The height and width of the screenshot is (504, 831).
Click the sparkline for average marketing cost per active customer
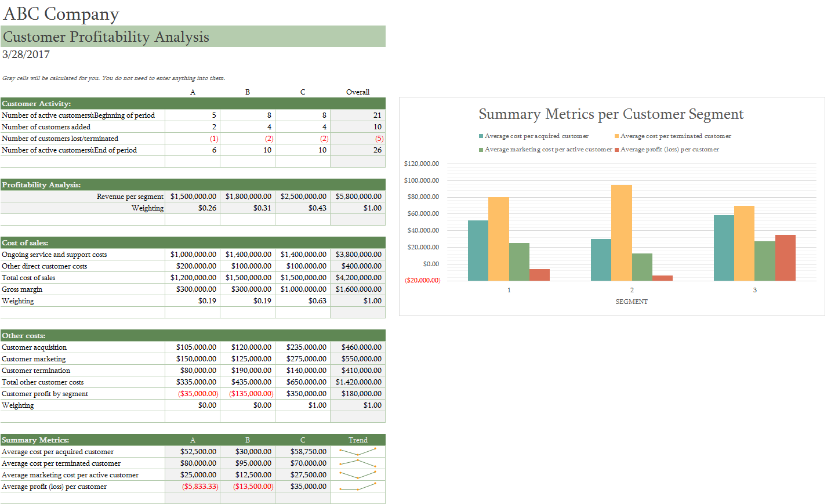pyautogui.click(x=358, y=474)
